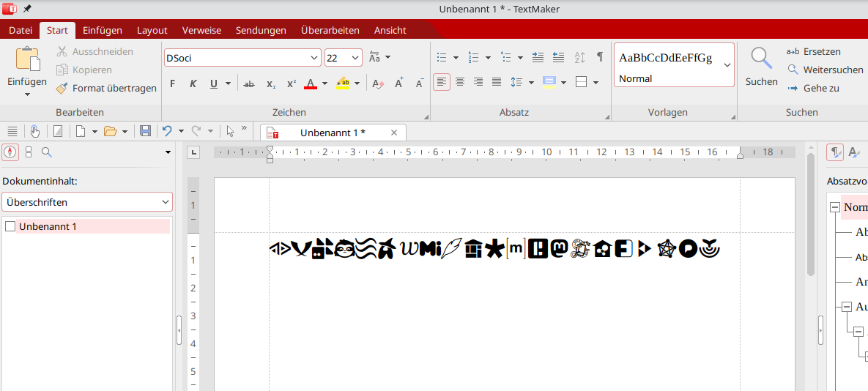Apply strikethrough formatting
This screenshot has height=391, width=868.
coord(249,83)
